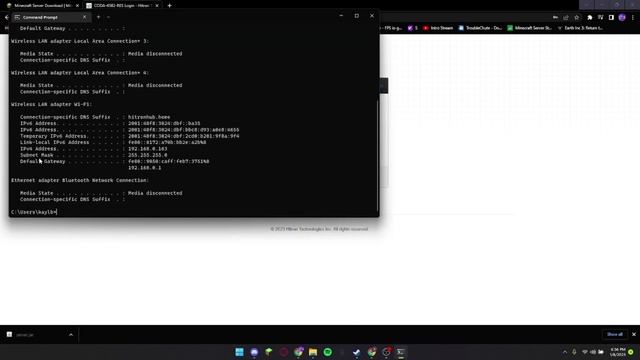Show hidden system tray icons
640x360 pixels.
click(565, 352)
